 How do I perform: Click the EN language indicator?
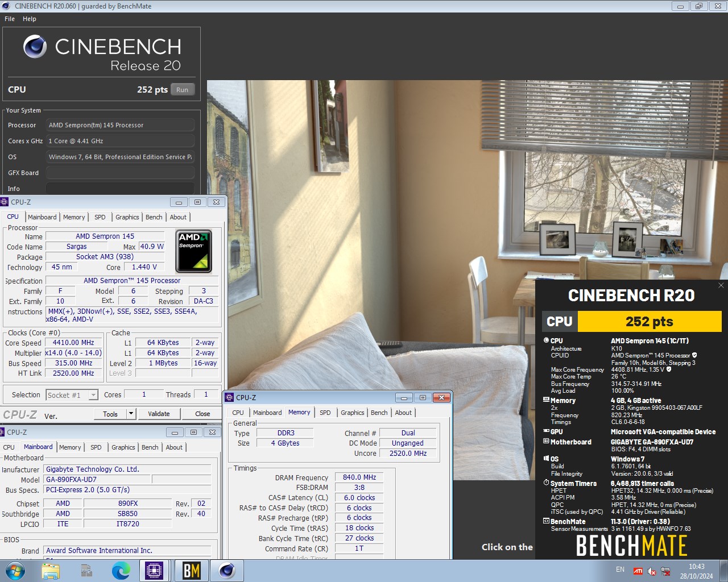point(620,569)
